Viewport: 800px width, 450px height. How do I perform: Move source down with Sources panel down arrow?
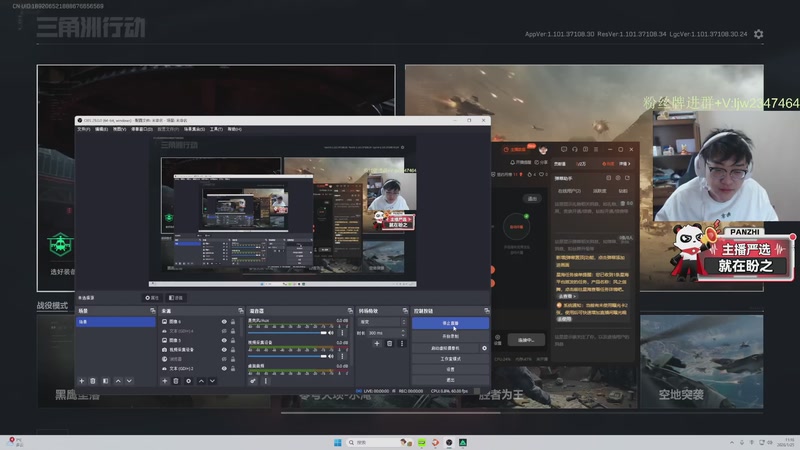tap(212, 381)
